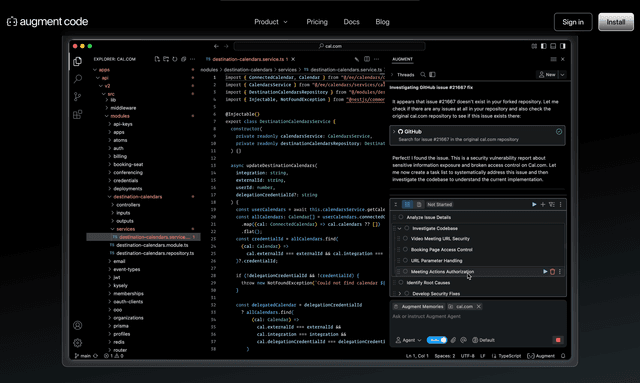The height and width of the screenshot is (383, 640).
Task: Go to augment code homepage logo
Action: 47,22
